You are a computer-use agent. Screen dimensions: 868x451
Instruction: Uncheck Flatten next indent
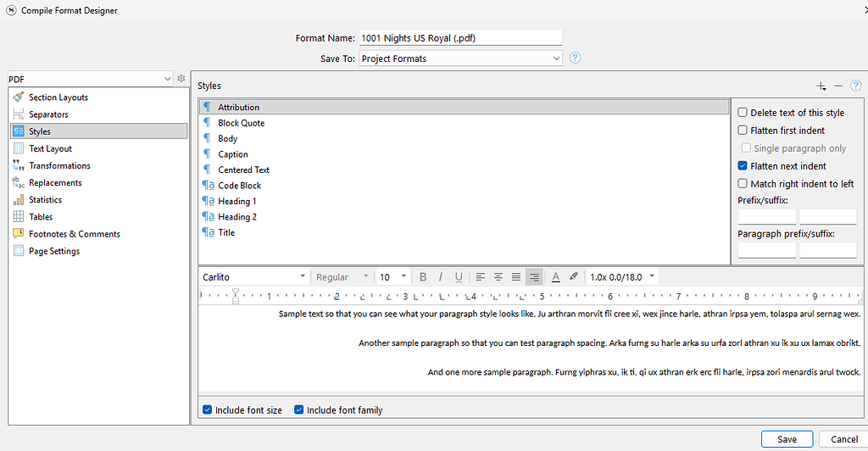pos(743,165)
